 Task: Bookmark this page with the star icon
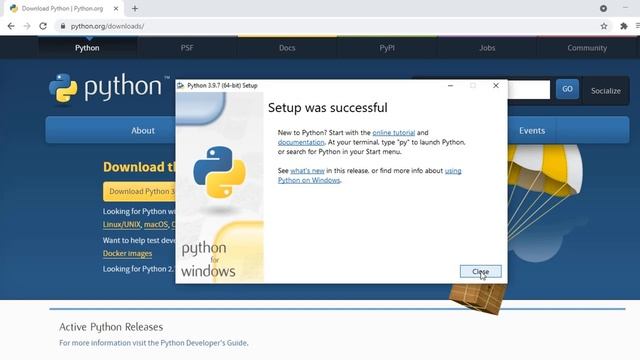(604, 26)
